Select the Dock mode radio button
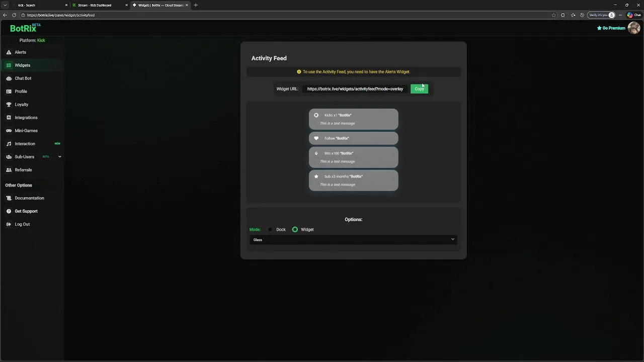 270,230
